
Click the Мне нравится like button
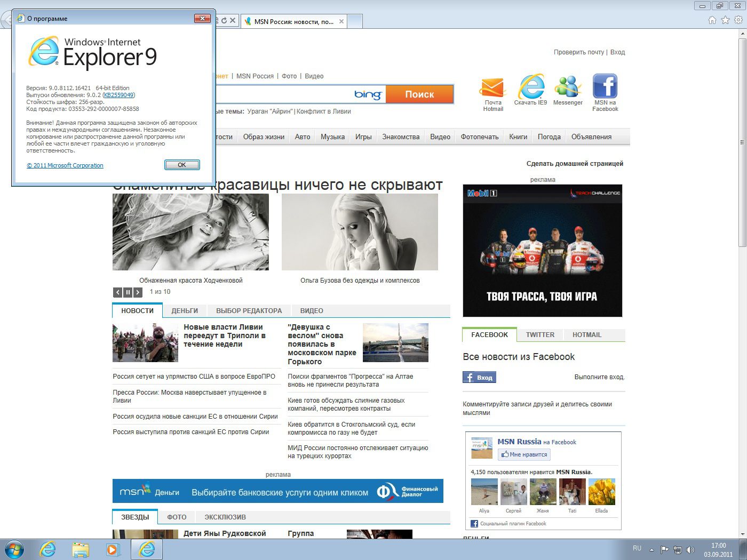524,454
